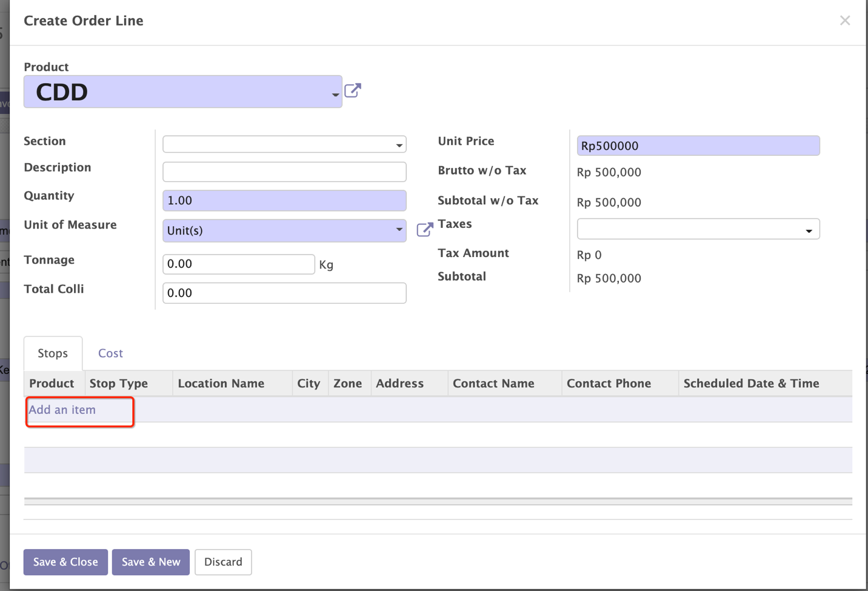Expand the Product CDD dropdown

(335, 95)
